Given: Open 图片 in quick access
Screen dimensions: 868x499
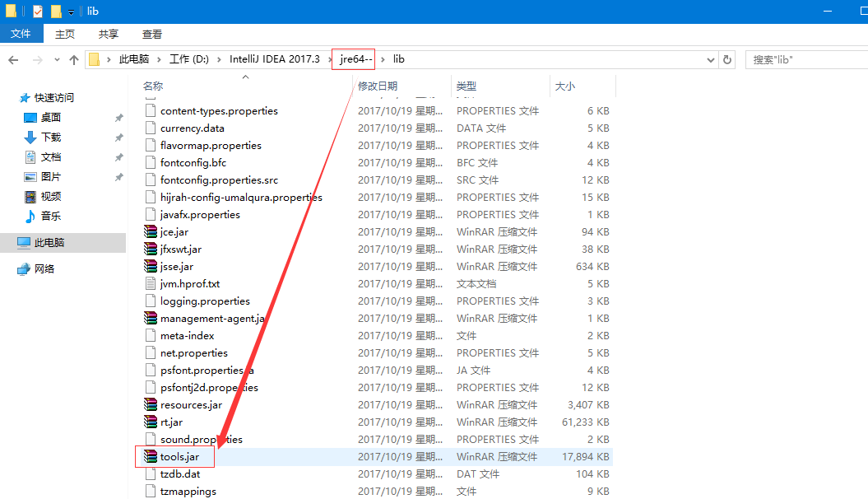Looking at the screenshot, I should (50, 177).
